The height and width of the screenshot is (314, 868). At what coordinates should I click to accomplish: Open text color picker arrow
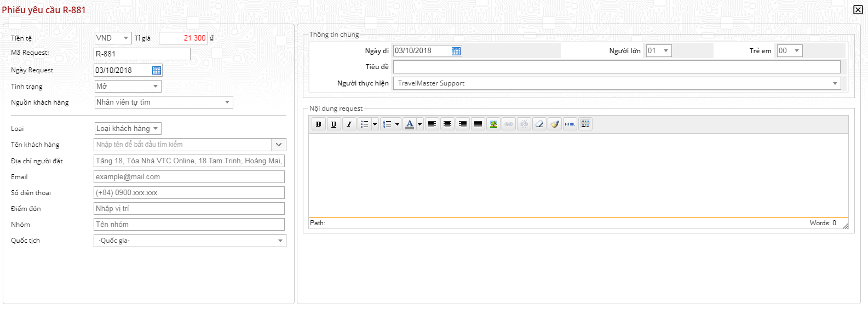(419, 124)
